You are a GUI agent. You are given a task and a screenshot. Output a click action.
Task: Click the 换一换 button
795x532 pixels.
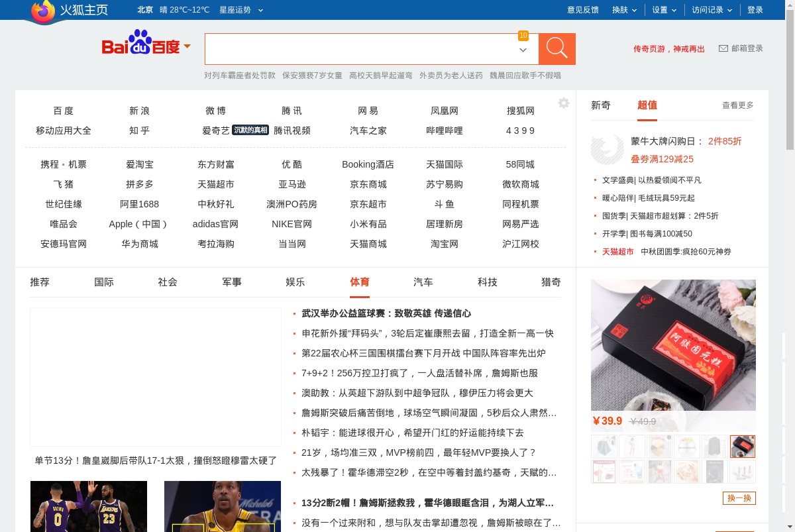pos(739,498)
